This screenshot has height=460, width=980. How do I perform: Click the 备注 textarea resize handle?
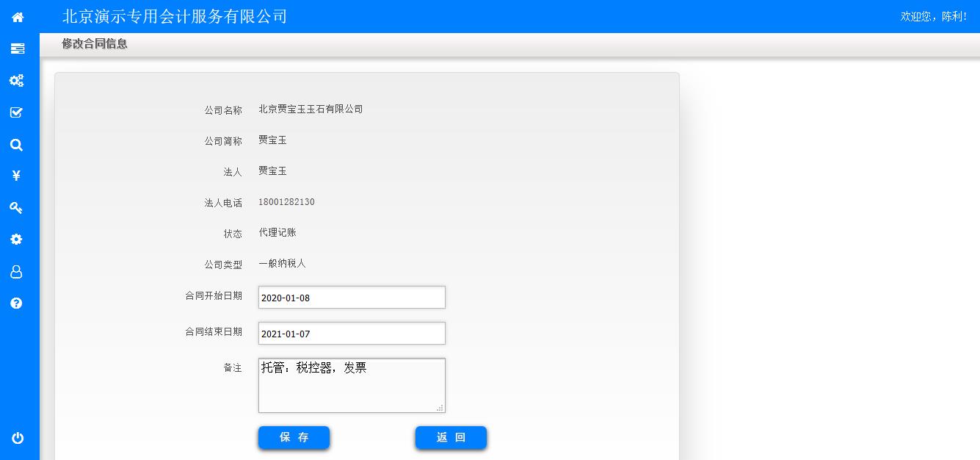pyautogui.click(x=440, y=408)
